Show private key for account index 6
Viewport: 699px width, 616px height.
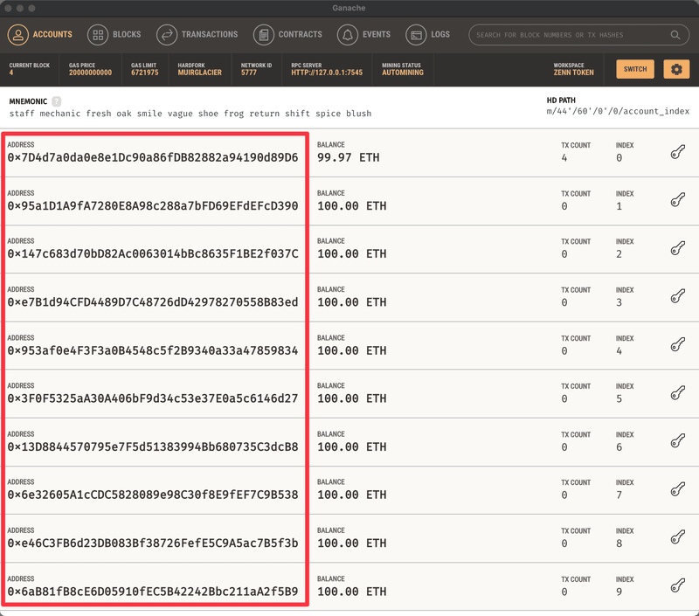678,441
